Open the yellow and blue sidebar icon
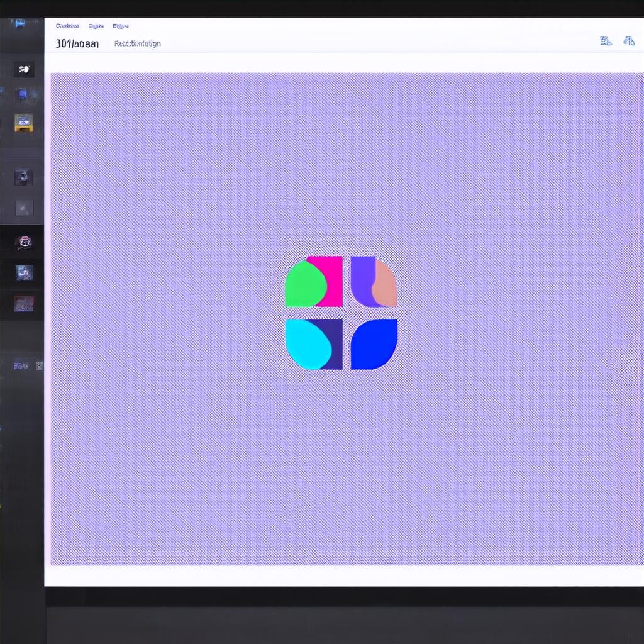The image size is (644, 644). (x=24, y=122)
